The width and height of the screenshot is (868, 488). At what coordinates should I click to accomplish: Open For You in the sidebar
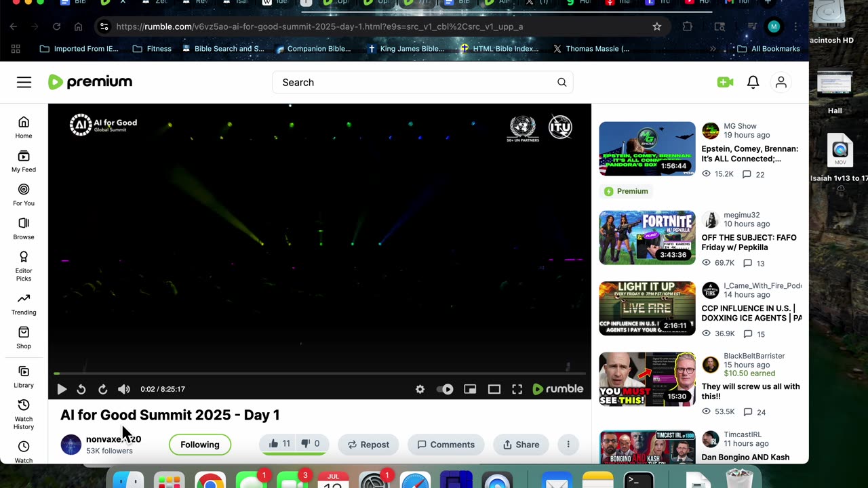click(24, 195)
